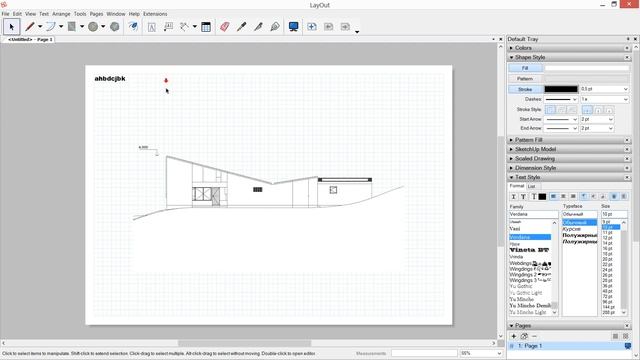Switch to the List tab in Text Style
640x360 pixels.
click(531, 187)
